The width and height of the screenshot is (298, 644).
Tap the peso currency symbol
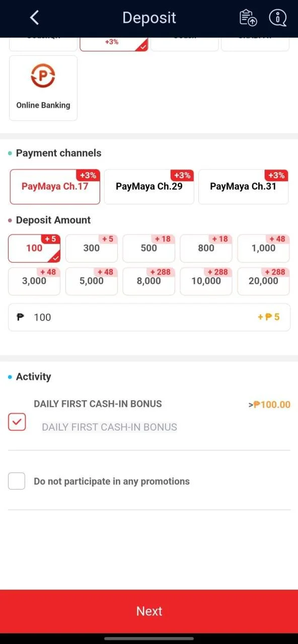pyautogui.click(x=20, y=317)
